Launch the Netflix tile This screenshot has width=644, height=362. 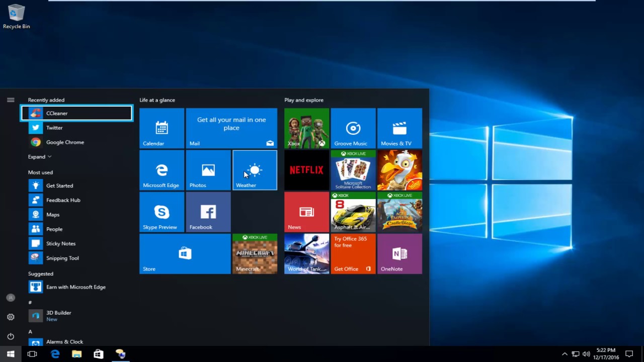tap(306, 170)
